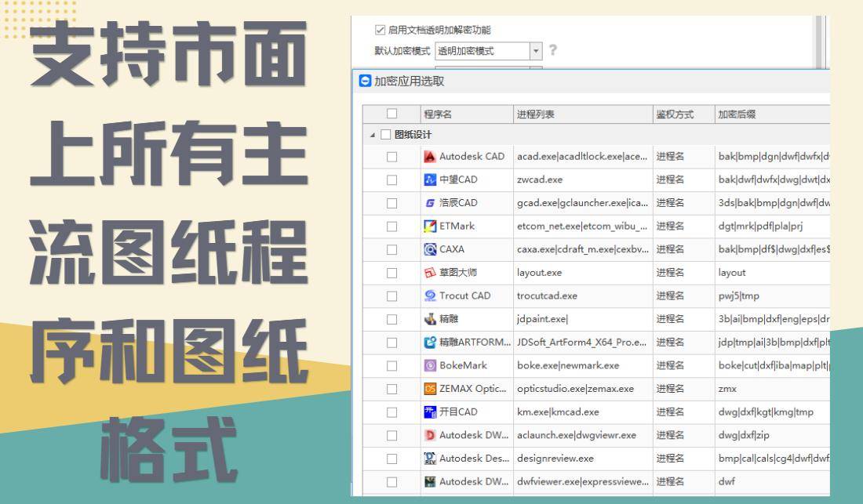Disable 启用文档透明加解密功能 checkbox

pos(380,31)
